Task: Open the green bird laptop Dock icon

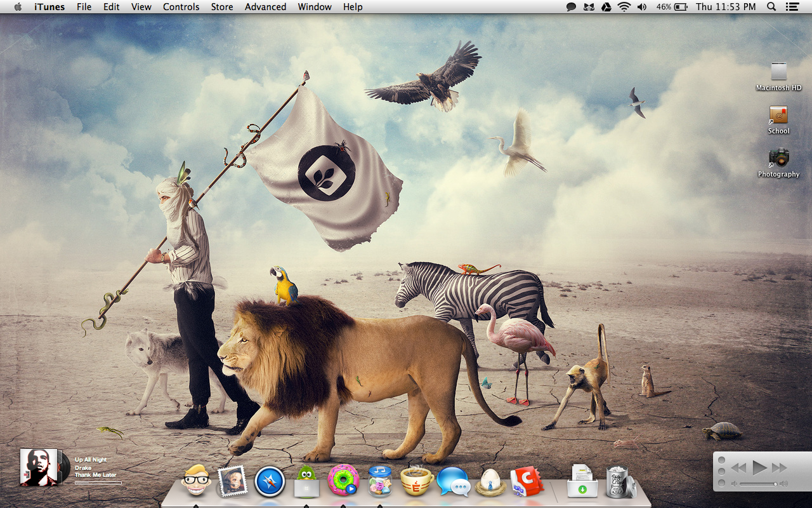Action: [x=306, y=481]
